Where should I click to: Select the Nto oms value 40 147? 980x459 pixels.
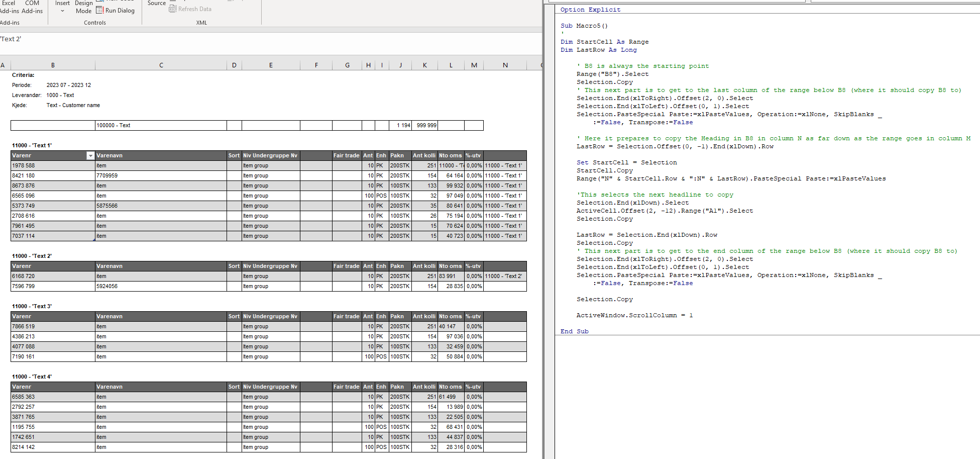coord(451,326)
